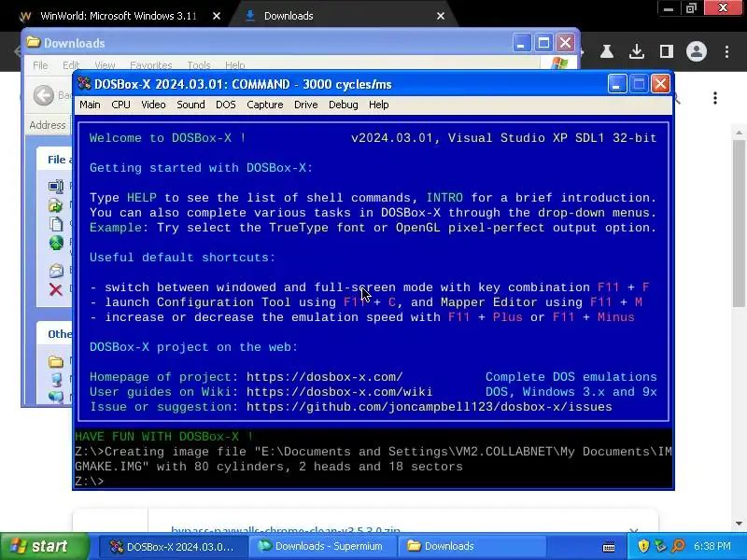747x560 pixels.
Task: Click the 6:38 PM taskbar clock
Action: click(x=712, y=546)
